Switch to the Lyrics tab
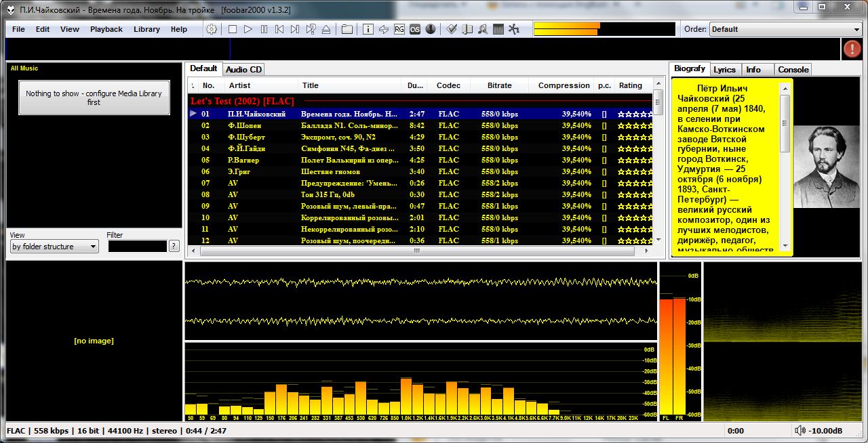The image size is (868, 443). click(x=724, y=69)
